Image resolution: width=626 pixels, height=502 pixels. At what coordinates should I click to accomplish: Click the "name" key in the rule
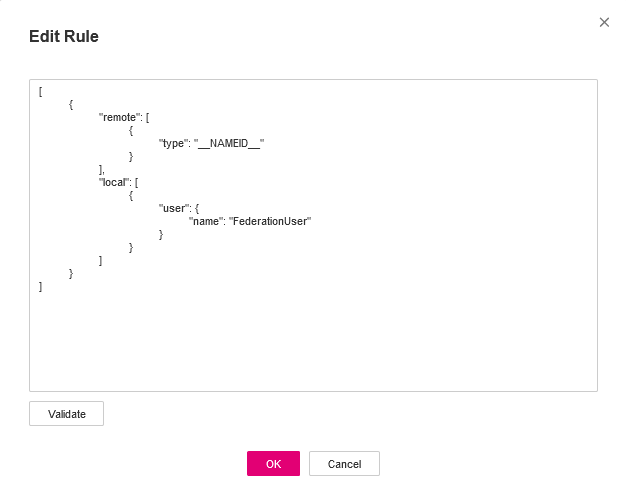[205, 221]
